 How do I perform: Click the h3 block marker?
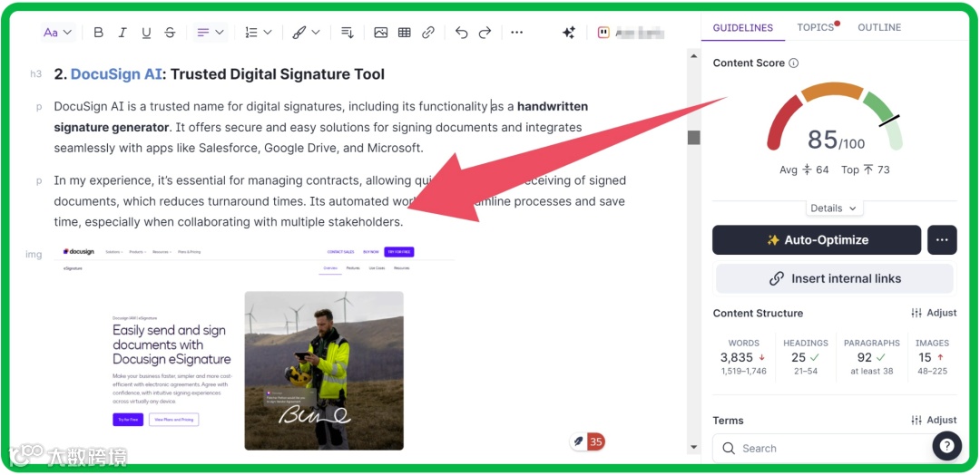click(x=35, y=74)
